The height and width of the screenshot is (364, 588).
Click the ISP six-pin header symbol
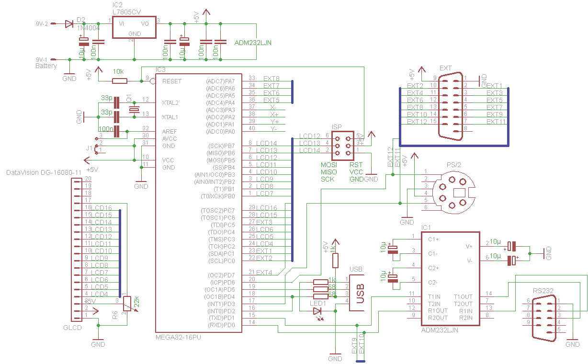342,145
